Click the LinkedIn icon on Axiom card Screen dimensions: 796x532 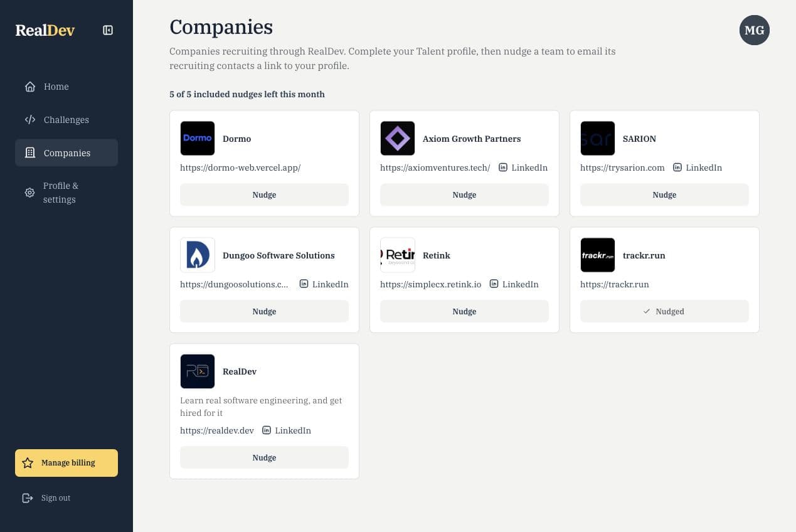tap(503, 168)
